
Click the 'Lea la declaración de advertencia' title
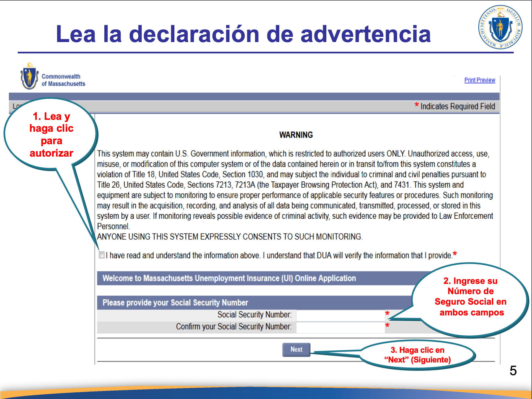pos(243,34)
